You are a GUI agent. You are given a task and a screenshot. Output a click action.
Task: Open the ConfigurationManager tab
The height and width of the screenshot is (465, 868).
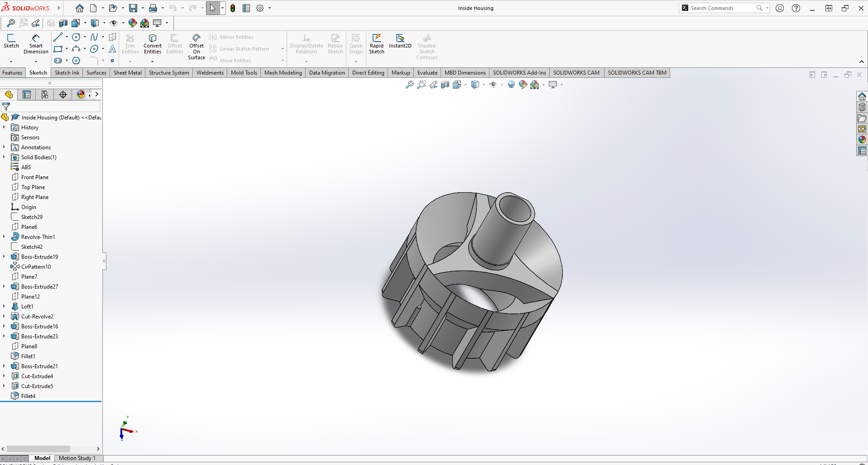click(45, 95)
